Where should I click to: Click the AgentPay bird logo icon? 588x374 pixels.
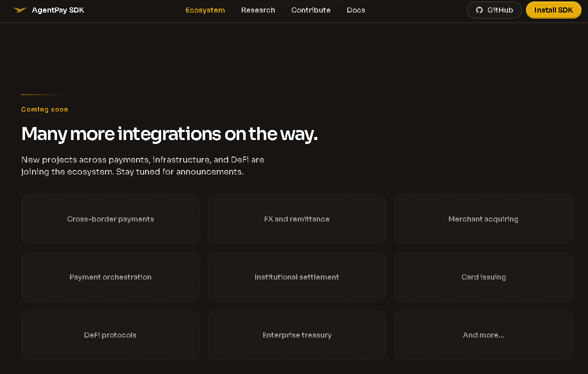[20, 10]
